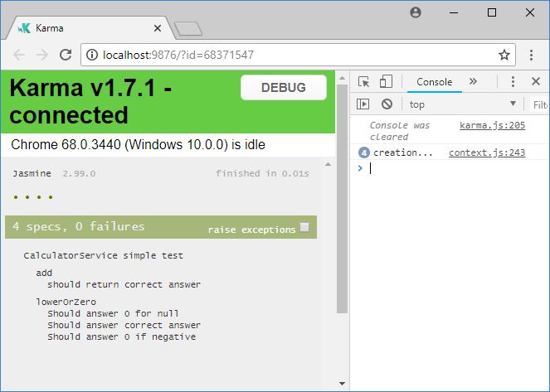Click page scrollbar down arrow
This screenshot has width=550, height=392.
point(342,384)
